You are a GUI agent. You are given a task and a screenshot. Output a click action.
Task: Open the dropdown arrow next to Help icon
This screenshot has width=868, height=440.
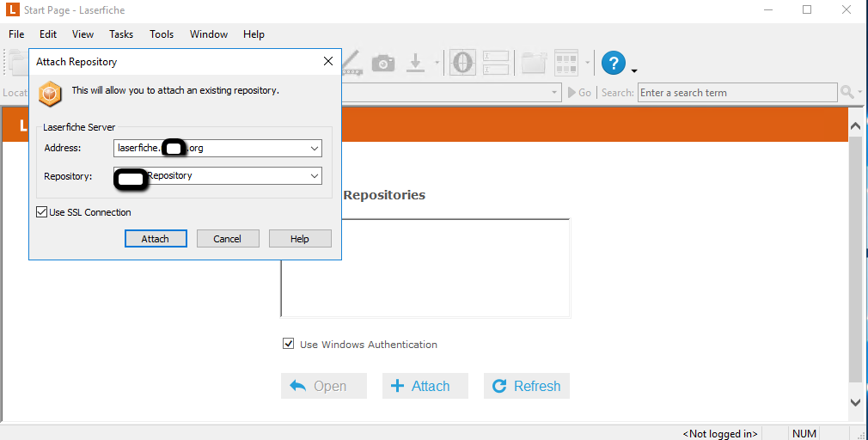click(x=634, y=70)
